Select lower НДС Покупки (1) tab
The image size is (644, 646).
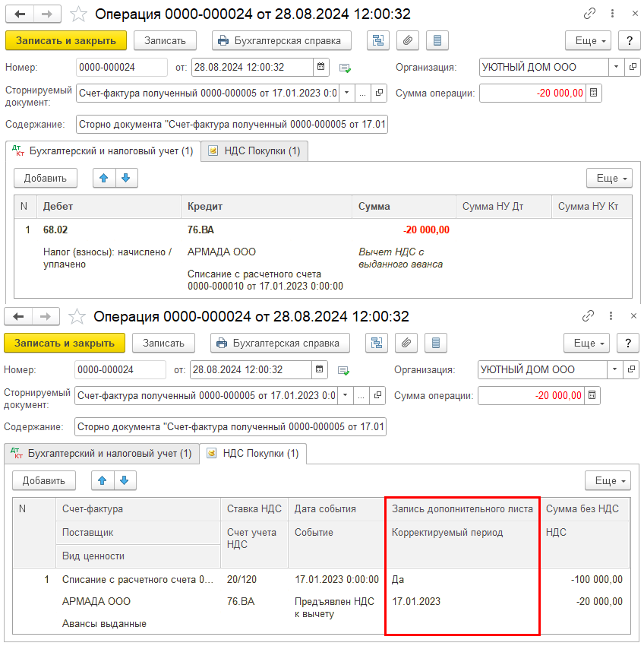point(253,453)
